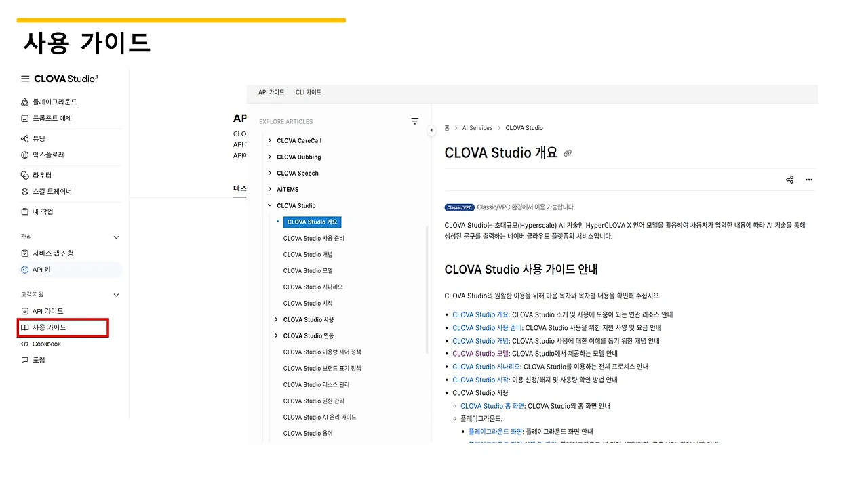Open CLOVA Studio 시나리오 in the article tree
The height and width of the screenshot is (488, 868).
(x=313, y=287)
